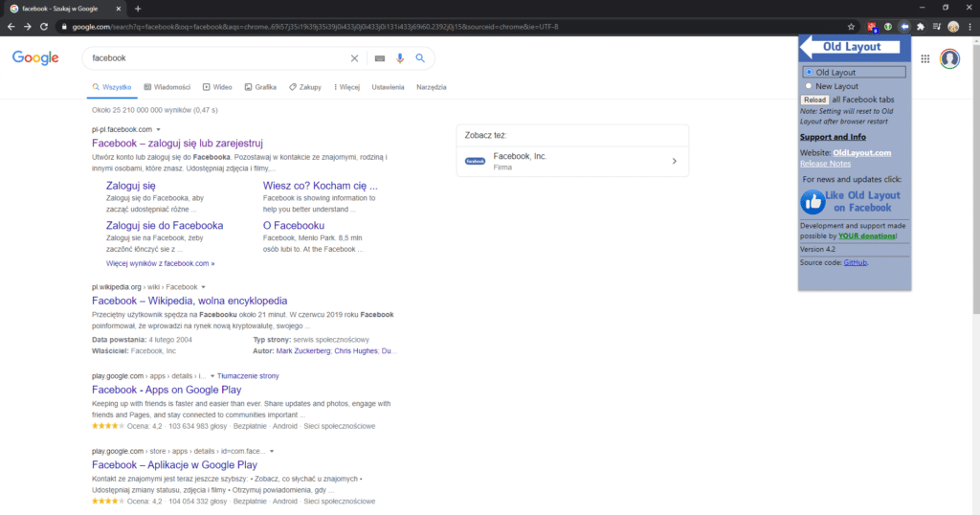Viewport: 980px width, 515px height.
Task: Open Facebook, Inc. panel via chevron arrow
Action: 675,161
